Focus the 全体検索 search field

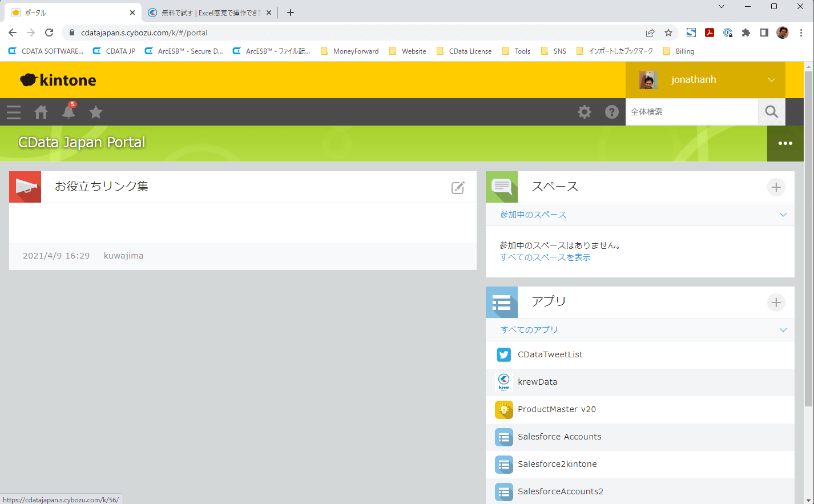click(691, 112)
